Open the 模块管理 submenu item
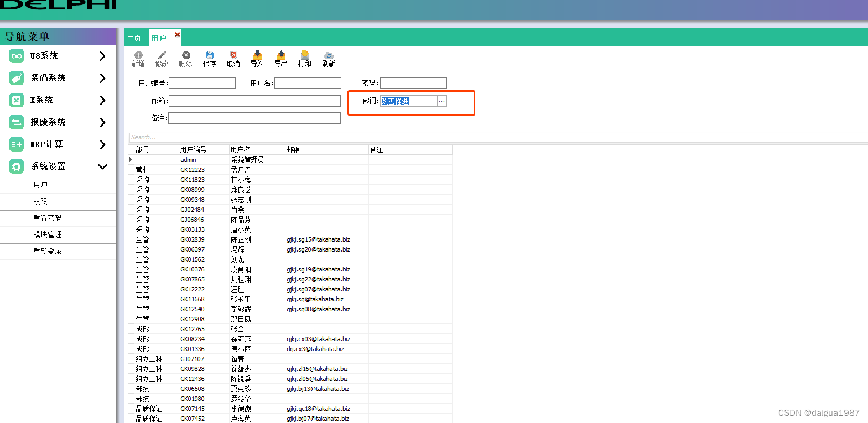 pyautogui.click(x=48, y=234)
